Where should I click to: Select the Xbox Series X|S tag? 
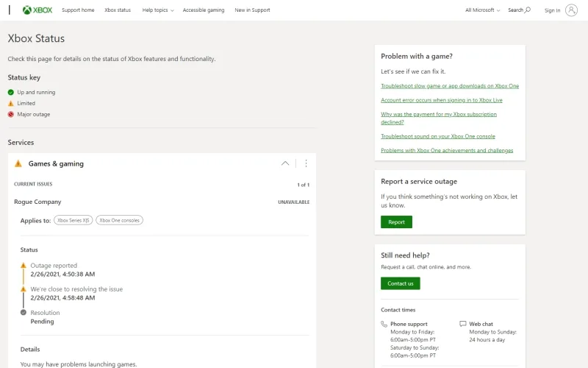point(73,220)
